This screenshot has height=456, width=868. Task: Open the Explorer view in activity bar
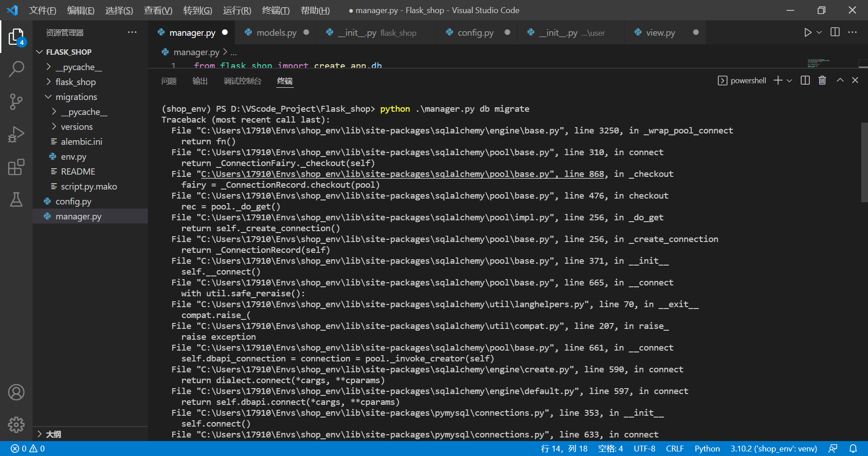pos(16,37)
